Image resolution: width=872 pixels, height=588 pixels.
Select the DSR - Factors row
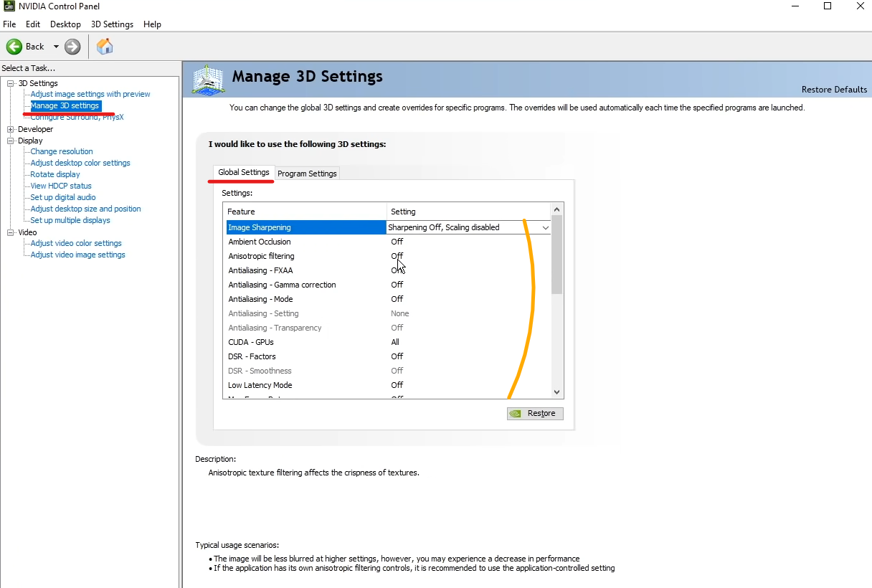pyautogui.click(x=387, y=356)
